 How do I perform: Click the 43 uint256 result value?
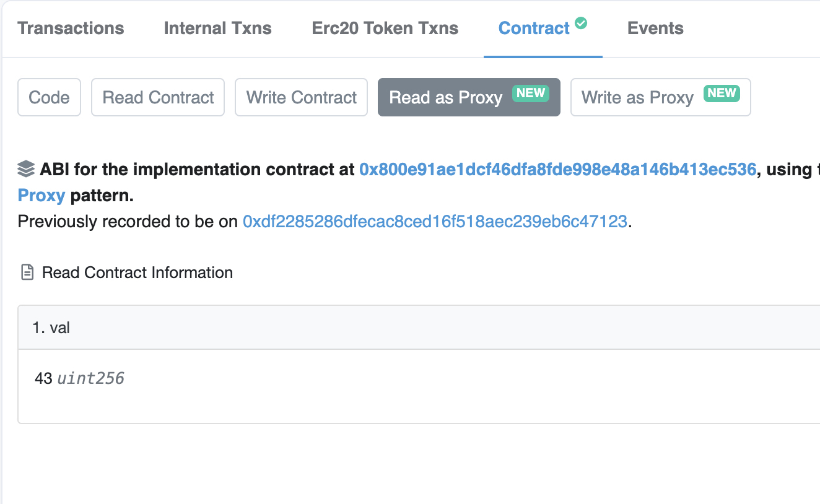tap(80, 378)
